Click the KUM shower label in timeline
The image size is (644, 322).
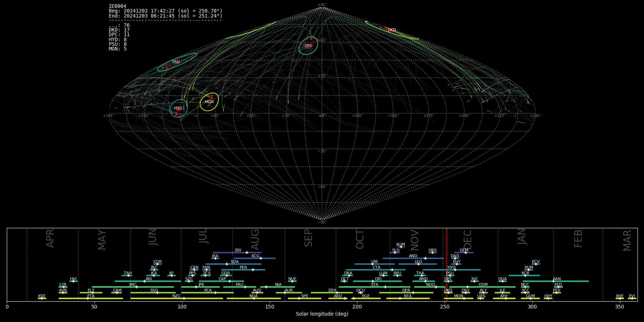[x=401, y=245]
